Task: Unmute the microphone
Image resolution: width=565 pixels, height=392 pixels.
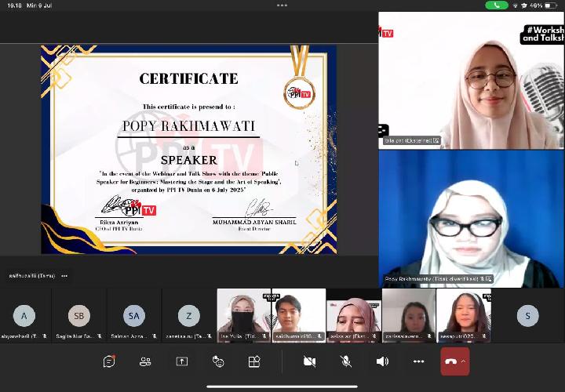Action: coord(346,361)
